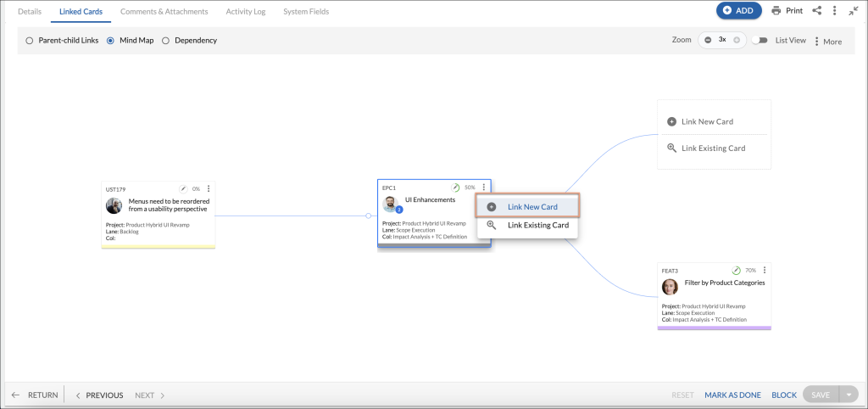Click the Print icon
The height and width of the screenshot is (409, 868).
click(x=776, y=10)
